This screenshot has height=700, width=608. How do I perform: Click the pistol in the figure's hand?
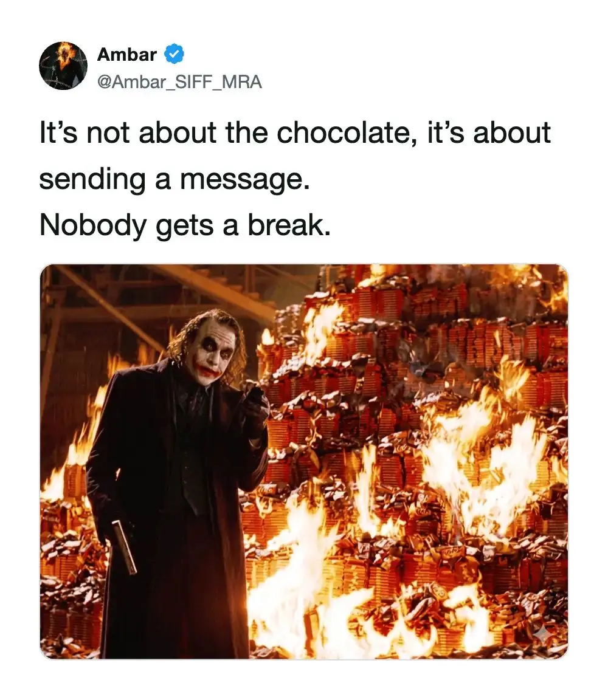pos(124,546)
